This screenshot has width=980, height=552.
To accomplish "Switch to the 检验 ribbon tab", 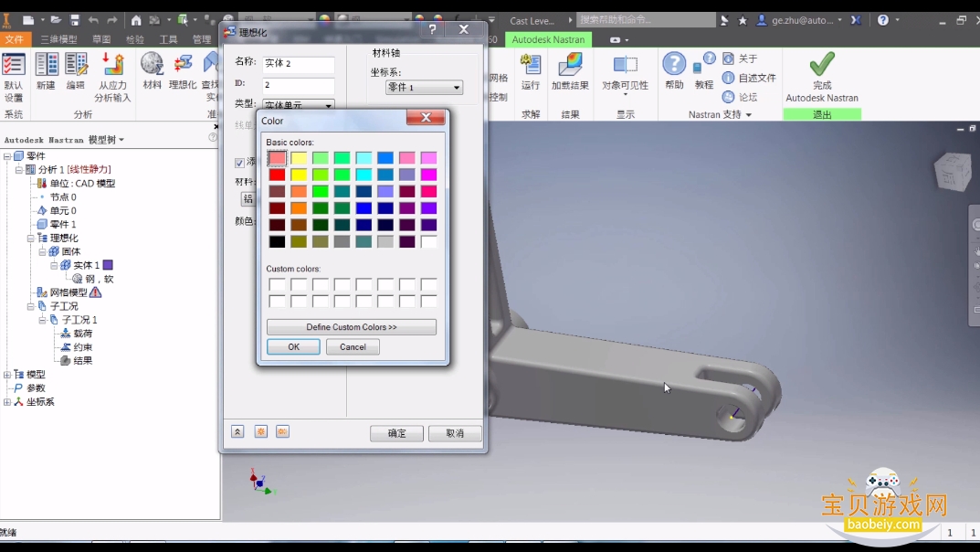I will (135, 39).
